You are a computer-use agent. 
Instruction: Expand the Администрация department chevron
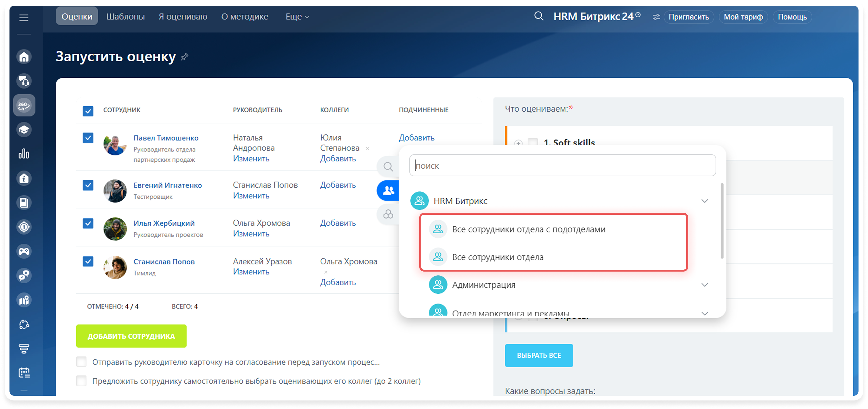point(704,285)
